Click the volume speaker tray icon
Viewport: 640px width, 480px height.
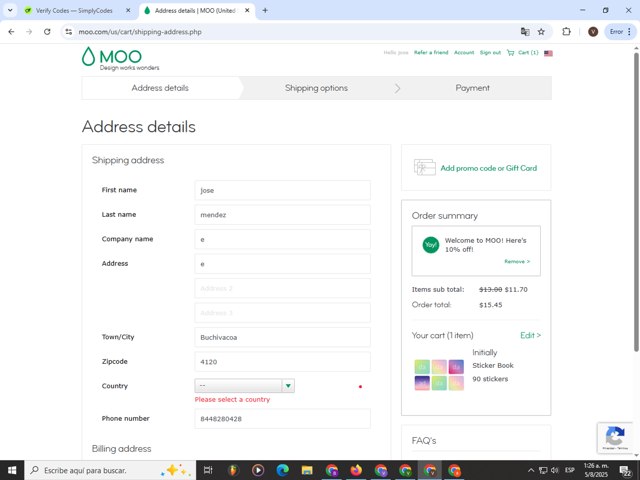(555, 470)
